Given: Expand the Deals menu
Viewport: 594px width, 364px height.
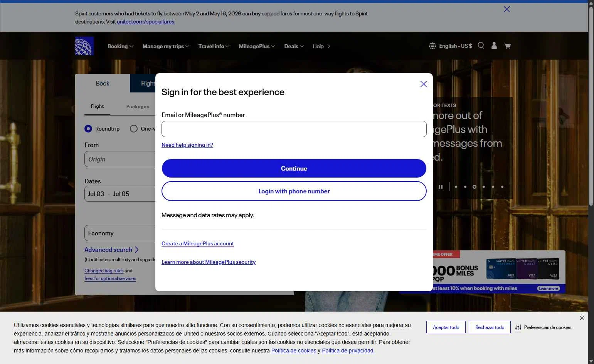Looking at the screenshot, I should (294, 46).
